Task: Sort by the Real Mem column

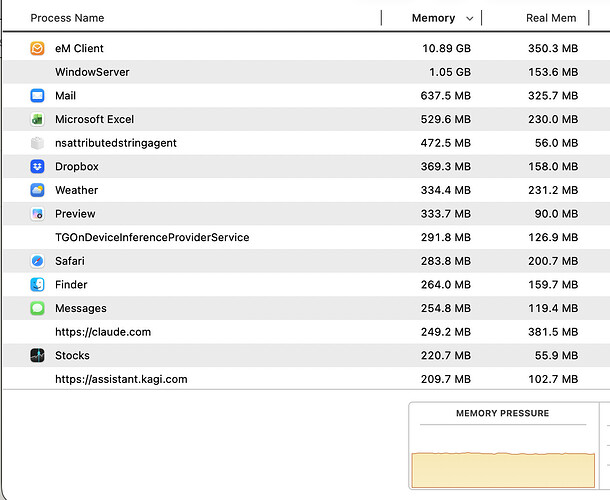Action: 551,18
